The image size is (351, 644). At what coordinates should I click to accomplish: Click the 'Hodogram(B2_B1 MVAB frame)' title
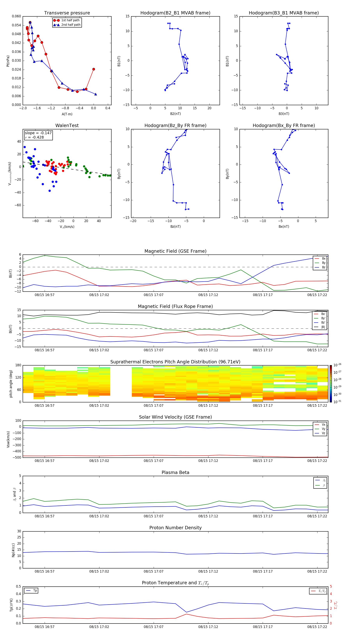click(x=175, y=13)
